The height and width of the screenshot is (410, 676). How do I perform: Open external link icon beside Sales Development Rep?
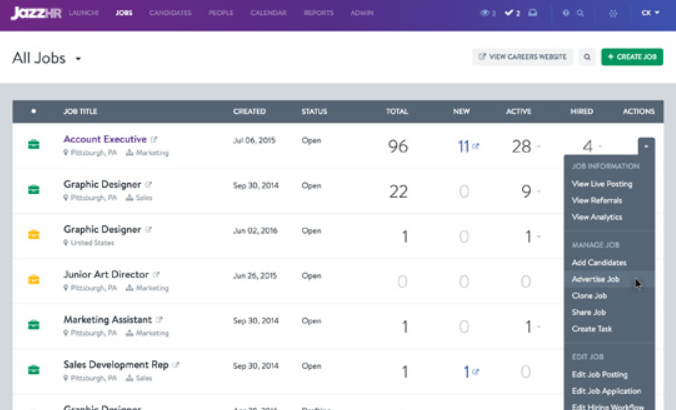pyautogui.click(x=175, y=365)
